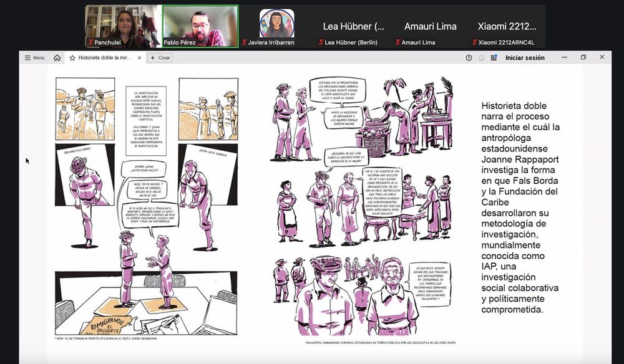624x364 pixels.
Task: Click the text 'comprometida.'
Action: click(512, 310)
